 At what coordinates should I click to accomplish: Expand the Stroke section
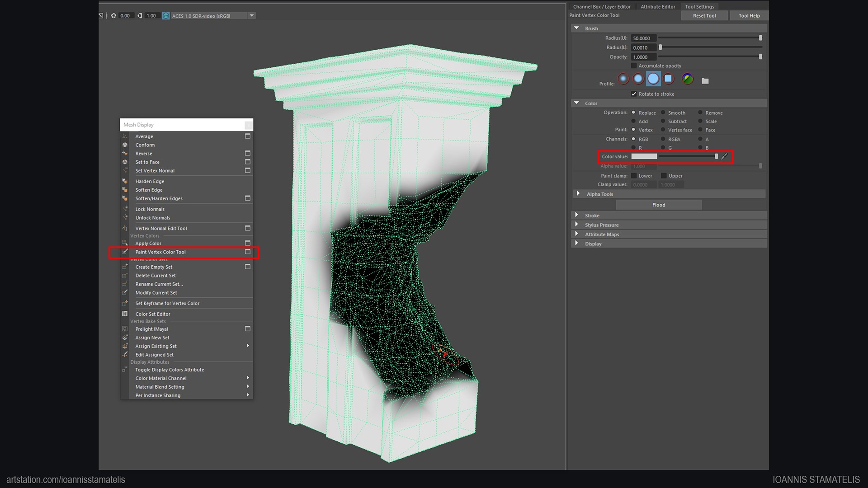point(577,215)
